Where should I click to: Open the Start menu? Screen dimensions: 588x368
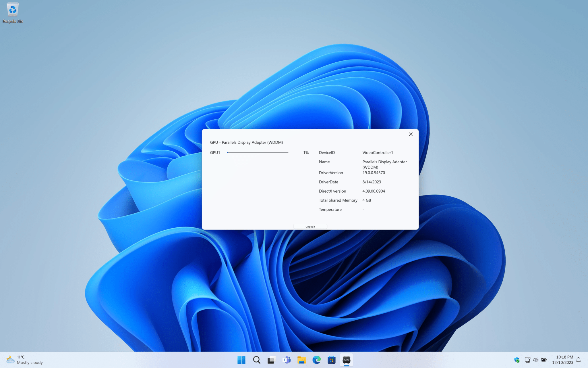click(241, 360)
